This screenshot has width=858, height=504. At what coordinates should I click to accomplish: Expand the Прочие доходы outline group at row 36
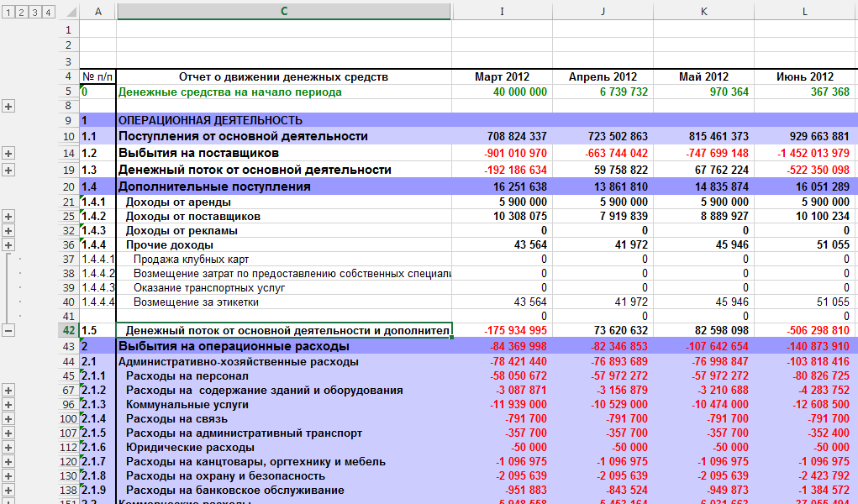point(8,244)
